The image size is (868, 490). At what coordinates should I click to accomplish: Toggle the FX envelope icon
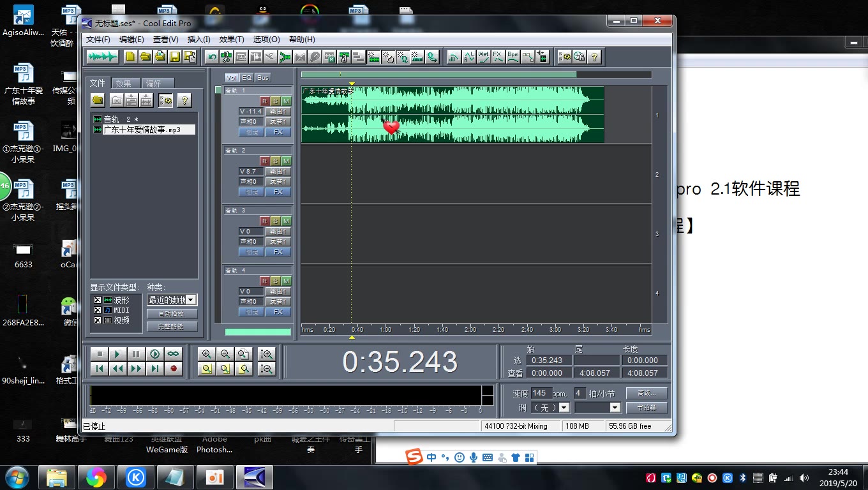(498, 57)
